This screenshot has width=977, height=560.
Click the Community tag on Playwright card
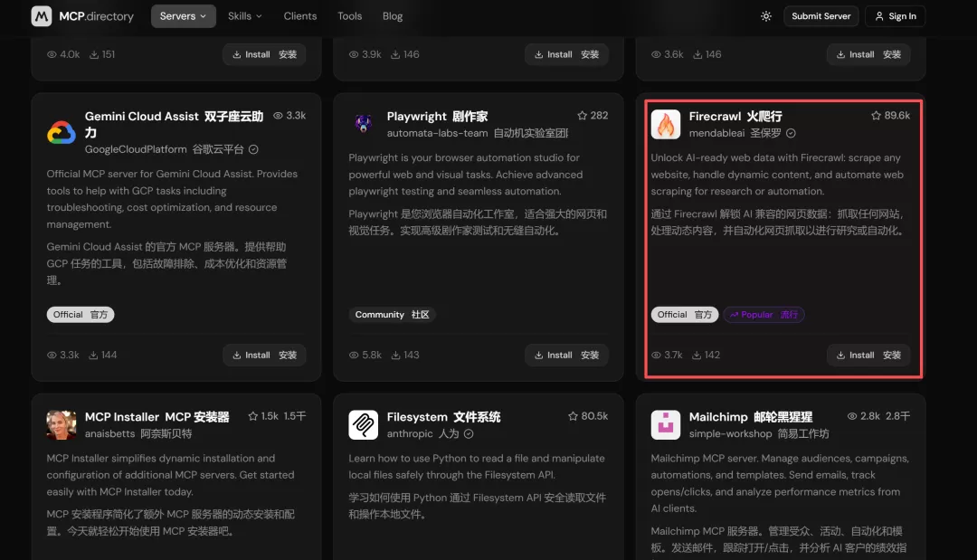pyautogui.click(x=392, y=315)
